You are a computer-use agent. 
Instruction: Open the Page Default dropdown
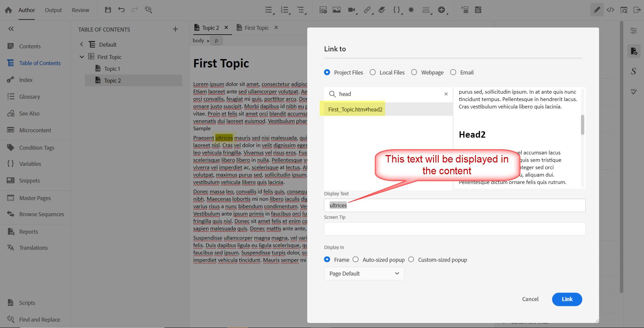pos(364,273)
